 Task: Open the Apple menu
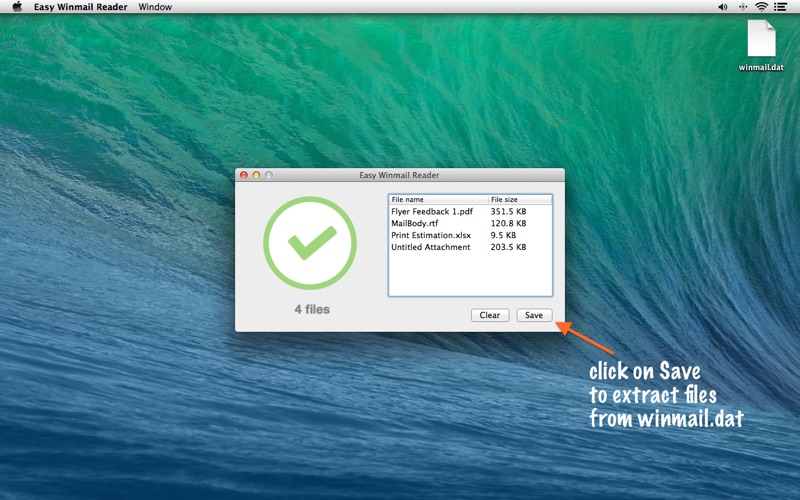pos(17,7)
